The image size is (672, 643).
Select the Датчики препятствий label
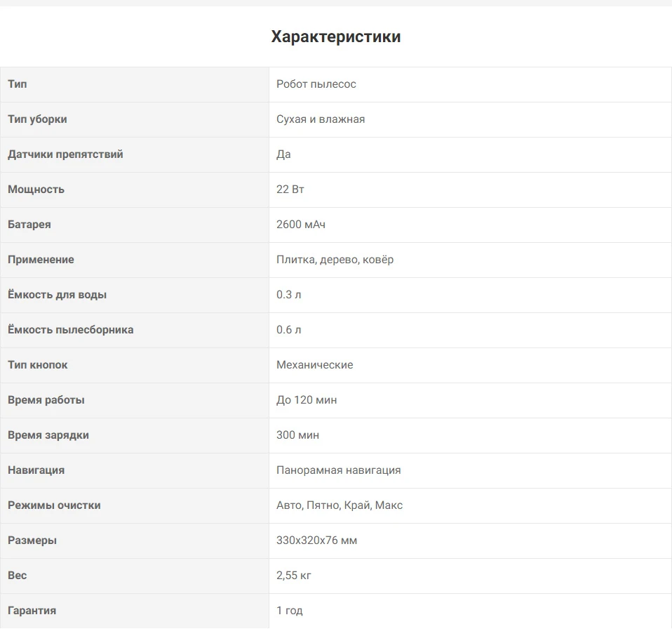(x=65, y=154)
